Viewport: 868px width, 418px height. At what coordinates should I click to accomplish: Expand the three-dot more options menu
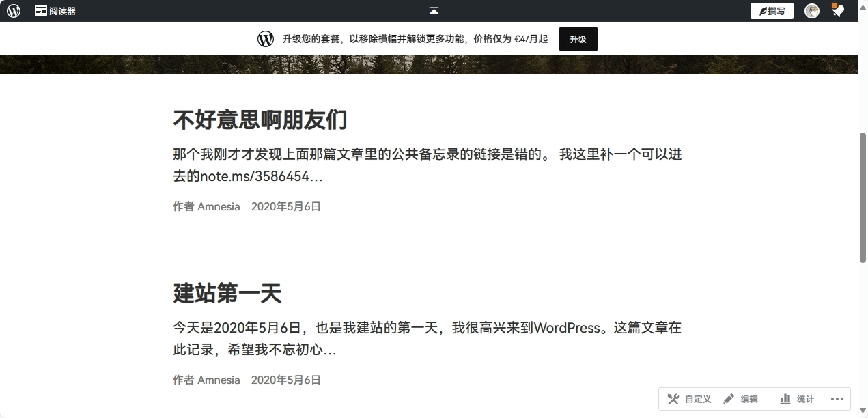pyautogui.click(x=837, y=399)
